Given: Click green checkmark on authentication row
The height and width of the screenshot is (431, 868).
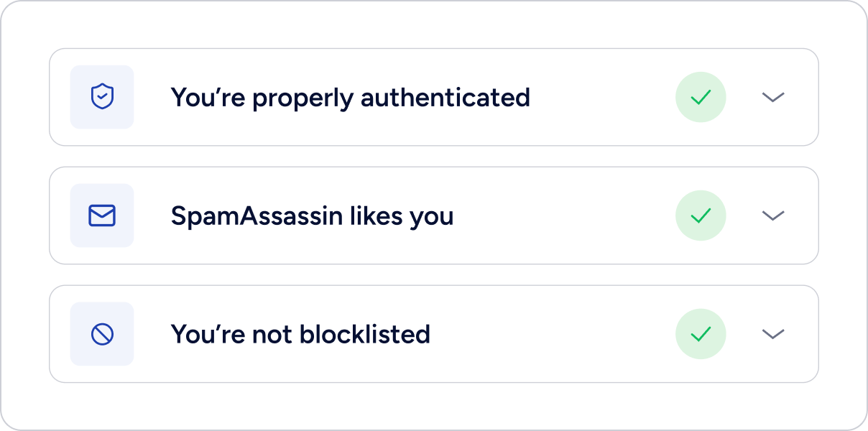Looking at the screenshot, I should coord(701,97).
